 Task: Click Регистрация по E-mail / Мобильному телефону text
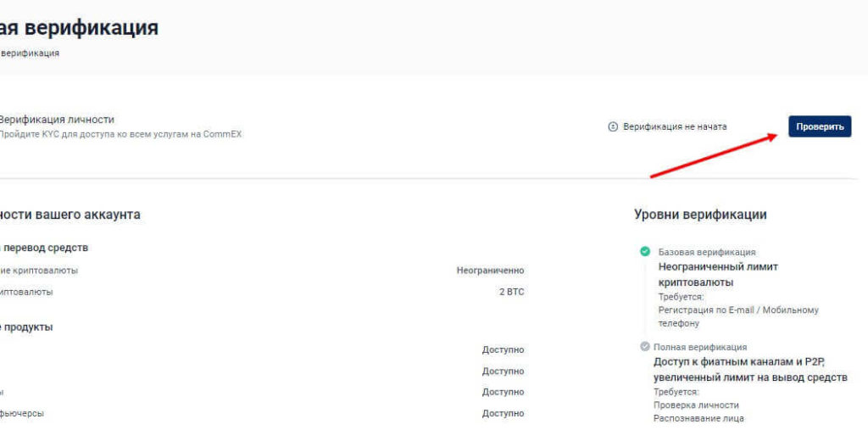(738, 316)
